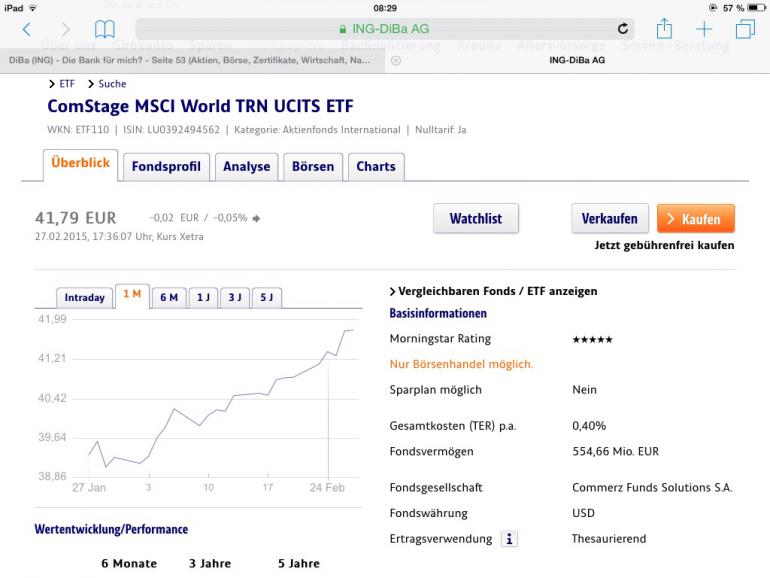
Task: Open the share sheet icon
Action: (x=664, y=28)
